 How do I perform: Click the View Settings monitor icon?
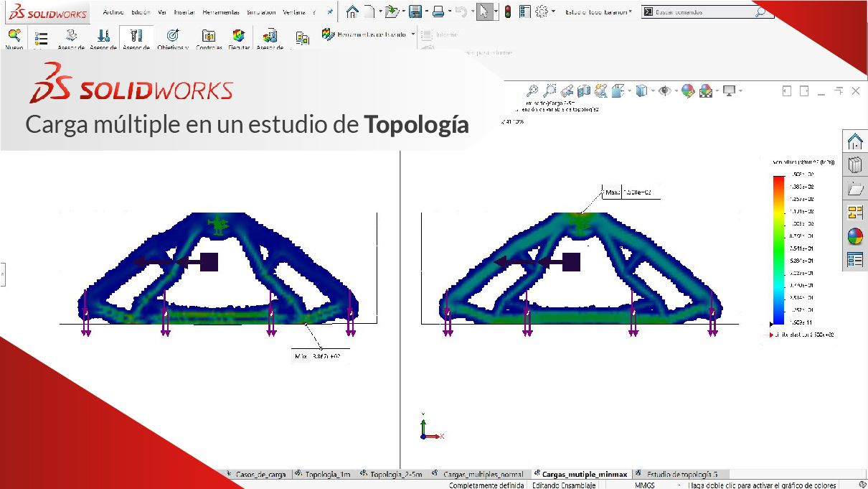(x=730, y=90)
